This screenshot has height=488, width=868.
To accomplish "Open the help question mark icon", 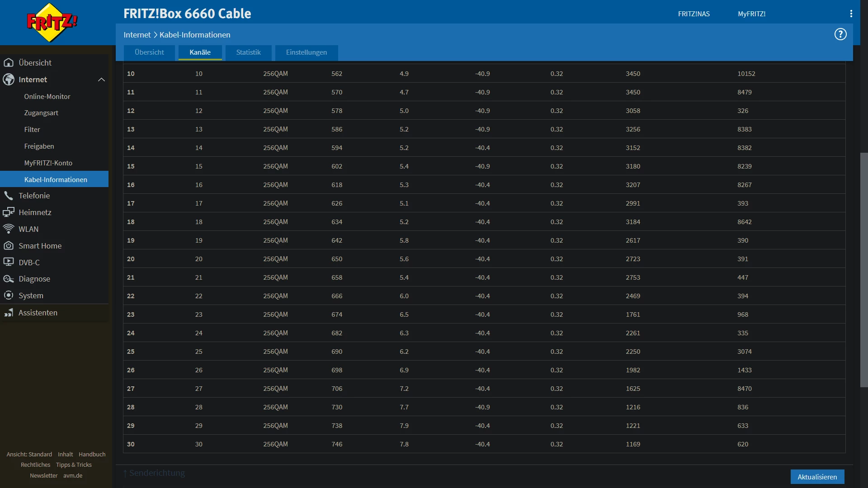I will [x=840, y=34].
